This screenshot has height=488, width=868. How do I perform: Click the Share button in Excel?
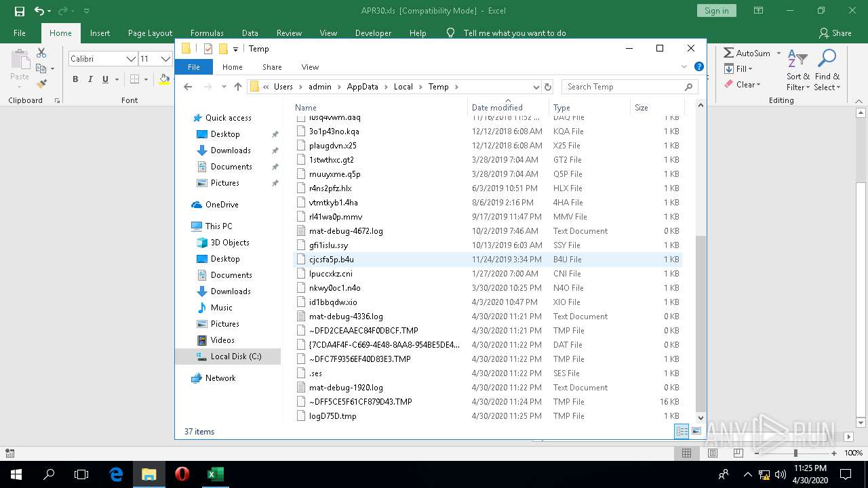835,33
